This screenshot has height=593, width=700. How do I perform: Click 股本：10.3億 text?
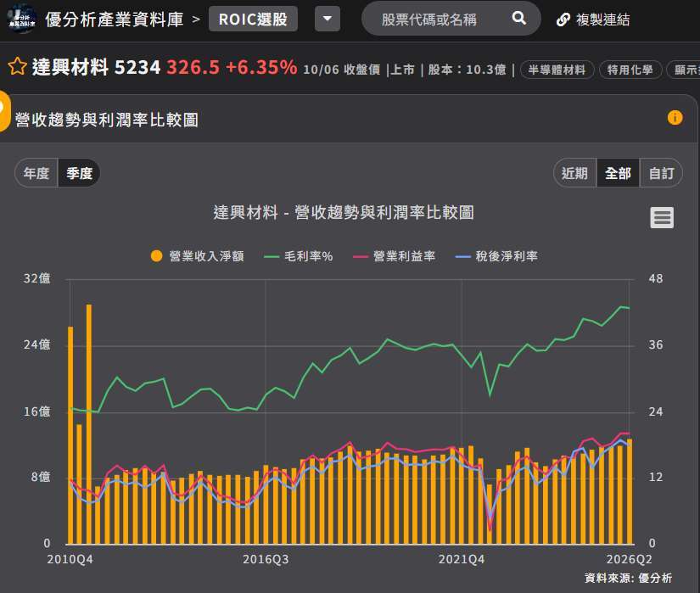point(467,70)
